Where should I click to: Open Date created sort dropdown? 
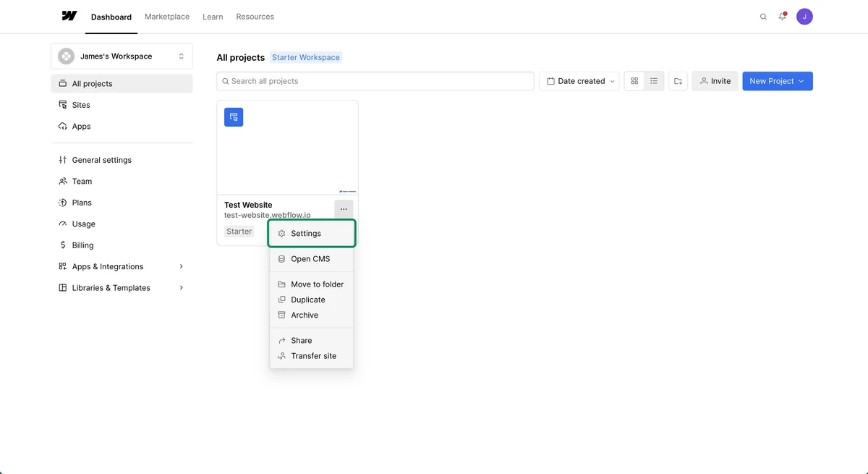point(580,81)
